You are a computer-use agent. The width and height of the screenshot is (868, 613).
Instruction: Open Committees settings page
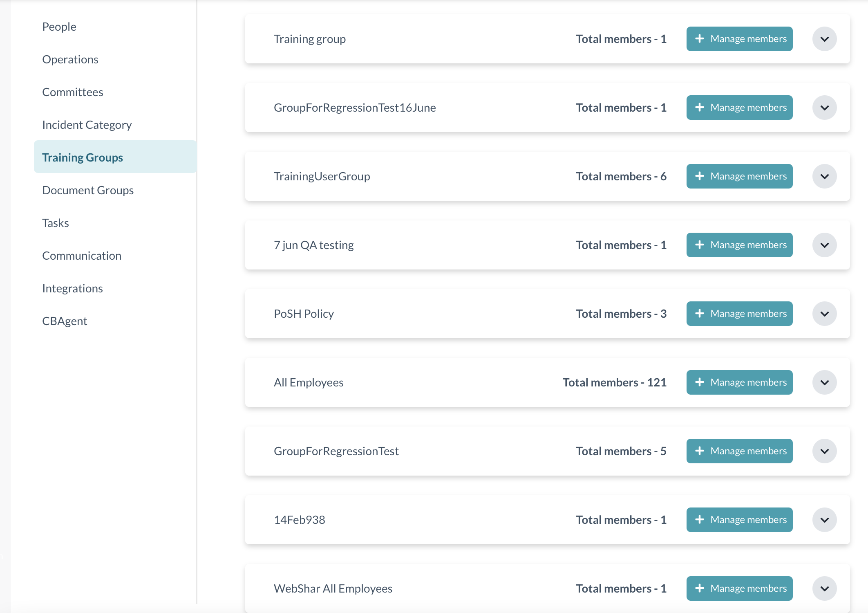point(73,92)
